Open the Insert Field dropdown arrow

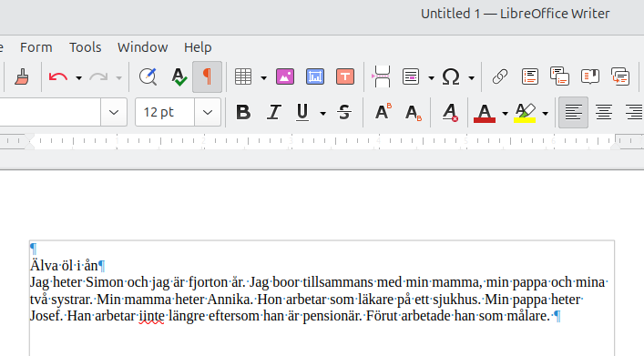click(431, 77)
